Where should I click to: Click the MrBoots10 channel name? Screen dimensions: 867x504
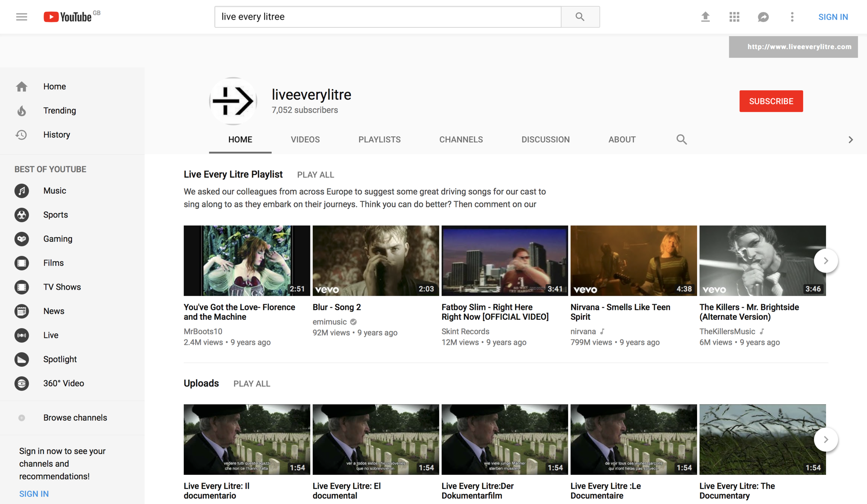click(203, 331)
